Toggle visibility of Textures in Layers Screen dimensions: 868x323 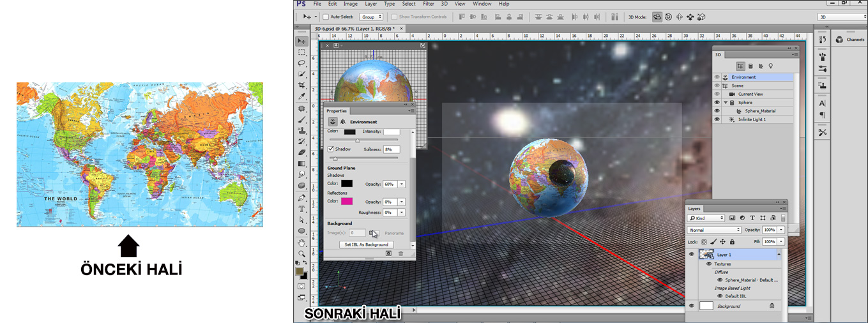[x=709, y=264]
